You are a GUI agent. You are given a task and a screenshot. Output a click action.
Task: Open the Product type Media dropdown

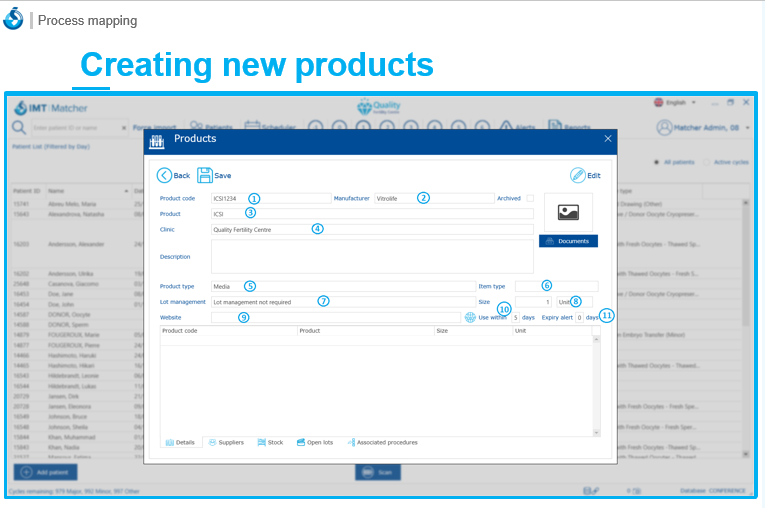point(340,286)
